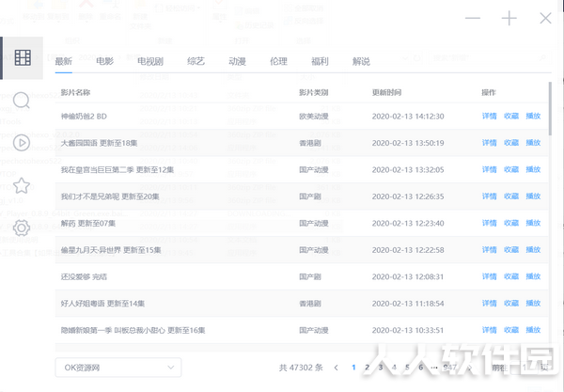Open the film grid view sidebar icon
This screenshot has width=564, height=392.
coord(23,58)
